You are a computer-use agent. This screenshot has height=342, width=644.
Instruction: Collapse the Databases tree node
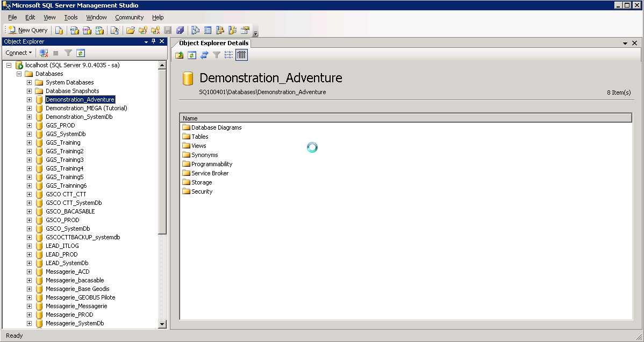[x=19, y=74]
